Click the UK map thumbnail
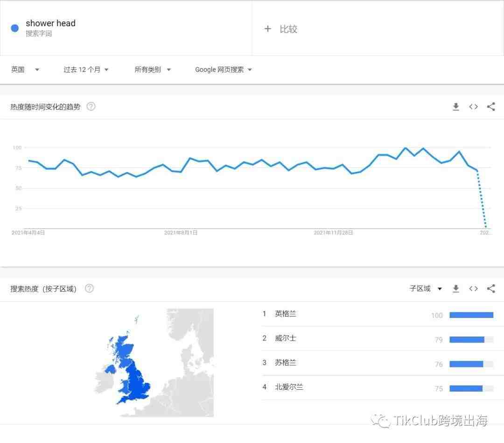504x443 pixels. tap(154, 362)
